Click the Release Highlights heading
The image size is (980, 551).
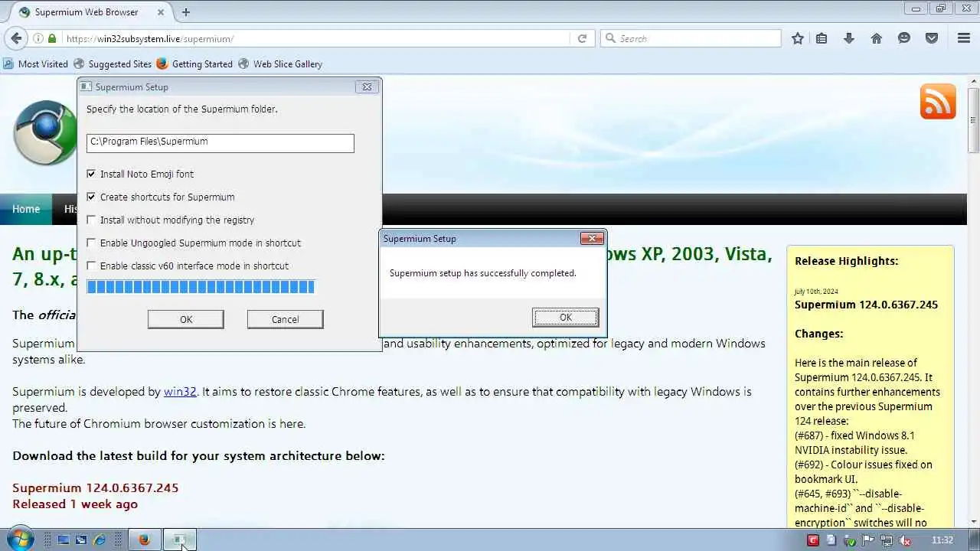(846, 261)
